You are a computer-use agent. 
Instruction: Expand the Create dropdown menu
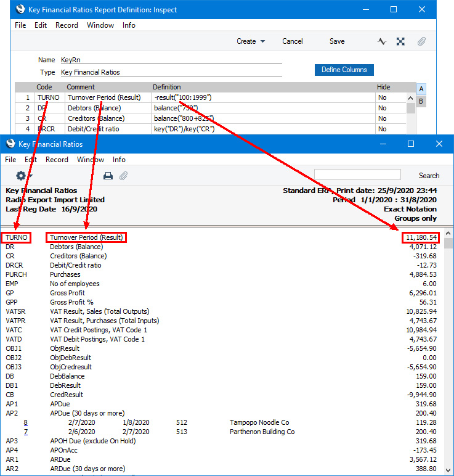[x=251, y=41]
